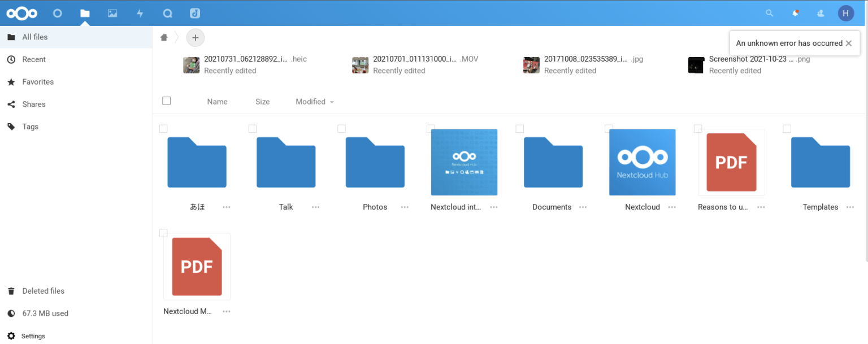
Task: Open the Dashboard app from the top bar
Action: pyautogui.click(x=57, y=13)
